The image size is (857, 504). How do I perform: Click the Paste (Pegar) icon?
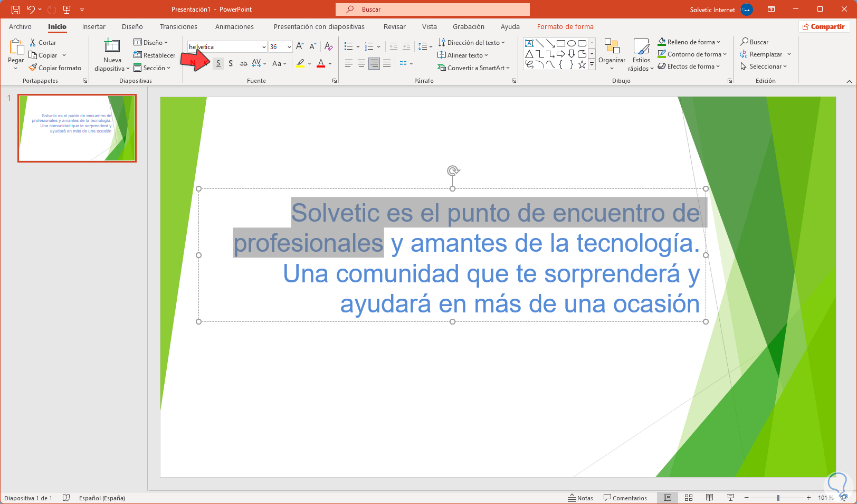(16, 47)
